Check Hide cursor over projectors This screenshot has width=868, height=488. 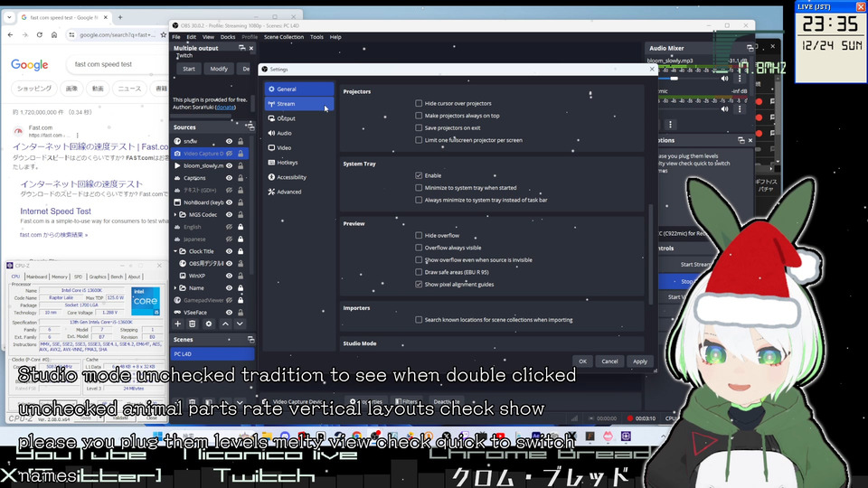pos(419,103)
